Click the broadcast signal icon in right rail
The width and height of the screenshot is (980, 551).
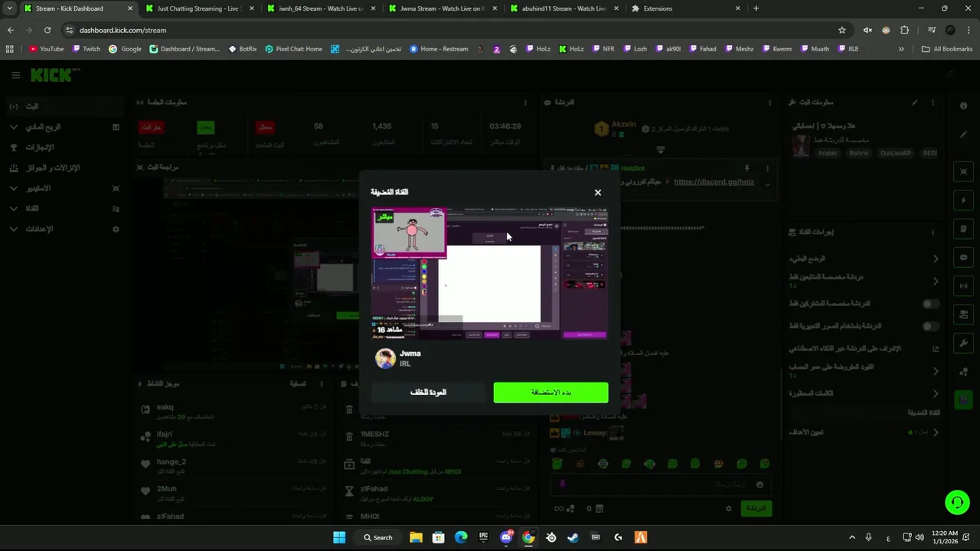[x=964, y=286]
